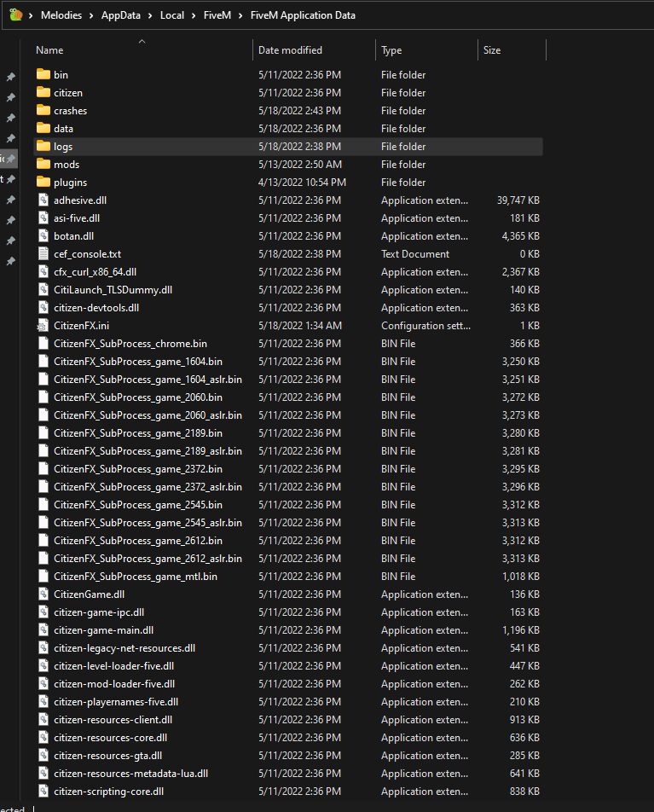
Task: Click the Text Document type cell
Action: pos(415,254)
